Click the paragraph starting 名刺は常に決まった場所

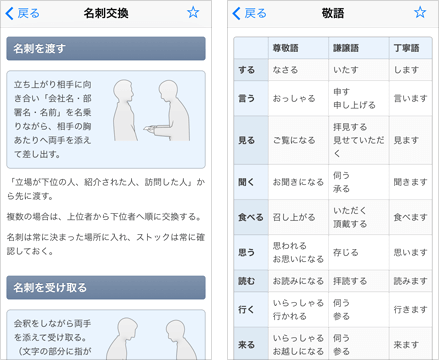click(x=106, y=244)
